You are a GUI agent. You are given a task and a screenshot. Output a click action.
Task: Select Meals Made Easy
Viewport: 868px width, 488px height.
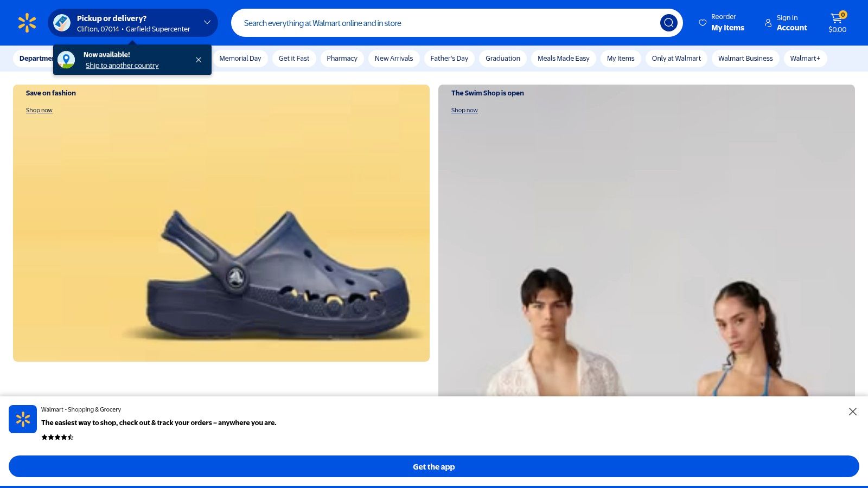pos(564,59)
